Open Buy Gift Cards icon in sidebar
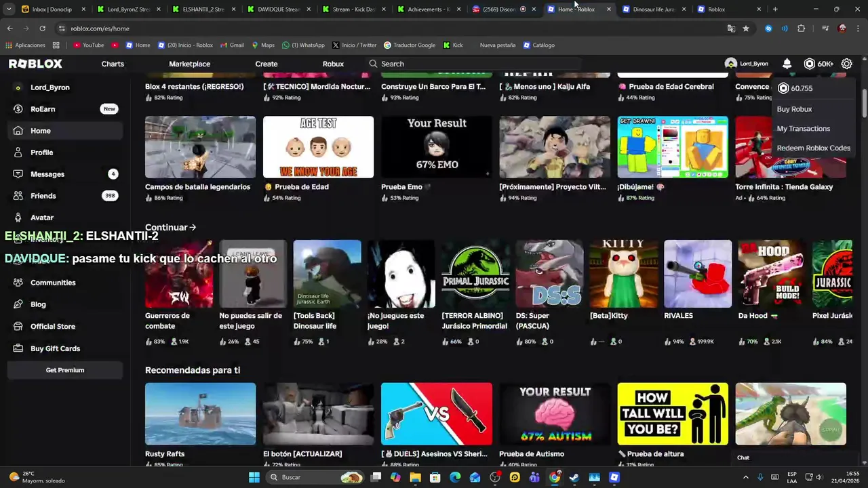 18,348
